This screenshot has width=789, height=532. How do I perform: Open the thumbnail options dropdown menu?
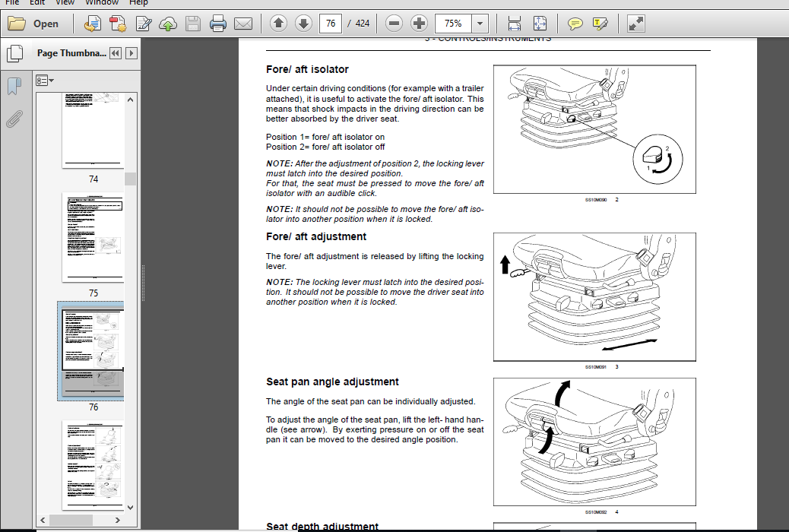(x=44, y=80)
